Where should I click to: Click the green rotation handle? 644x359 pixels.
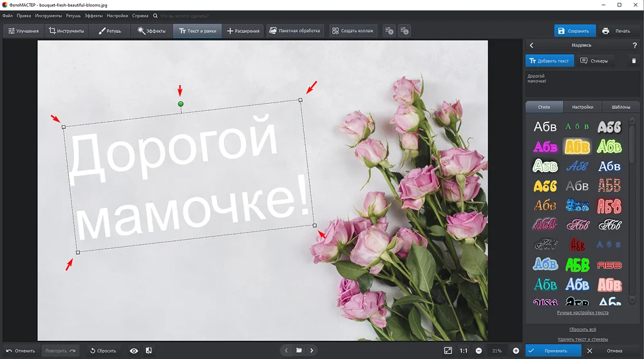(181, 104)
